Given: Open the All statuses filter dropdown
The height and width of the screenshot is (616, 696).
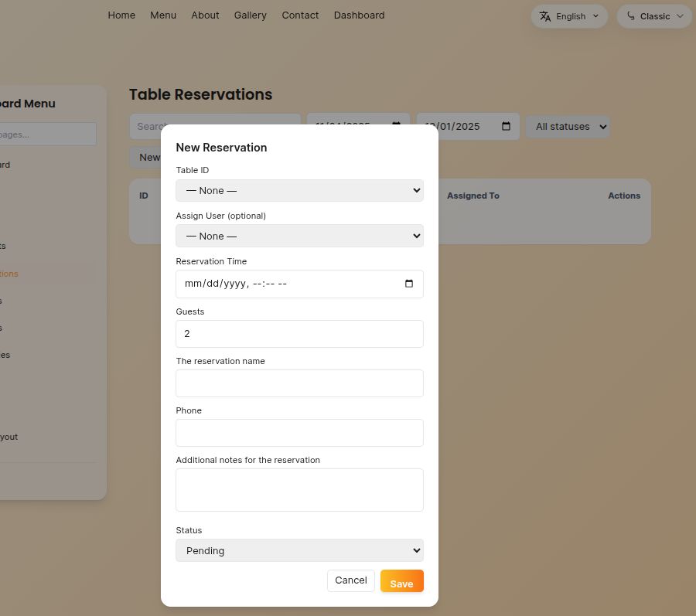Looking at the screenshot, I should click(x=568, y=127).
